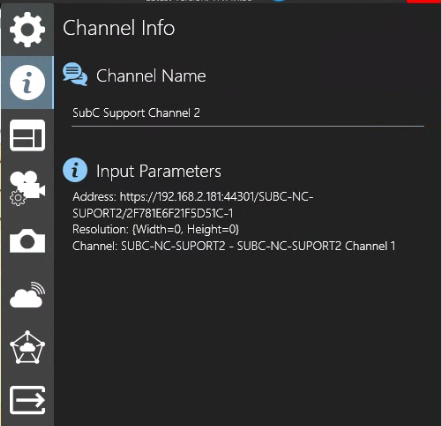
Task: Click the SUPORT2/2F781E6F21F5D51C-1 address line
Action: point(153,213)
